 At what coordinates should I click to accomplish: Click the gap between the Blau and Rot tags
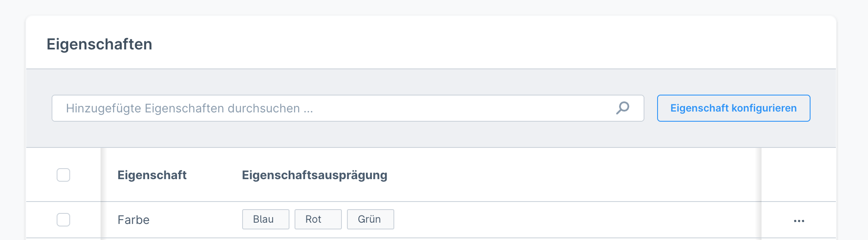tap(292, 219)
